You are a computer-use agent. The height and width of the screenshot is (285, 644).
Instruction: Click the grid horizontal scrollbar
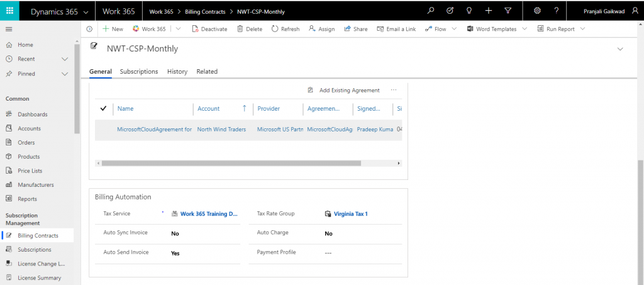point(231,163)
